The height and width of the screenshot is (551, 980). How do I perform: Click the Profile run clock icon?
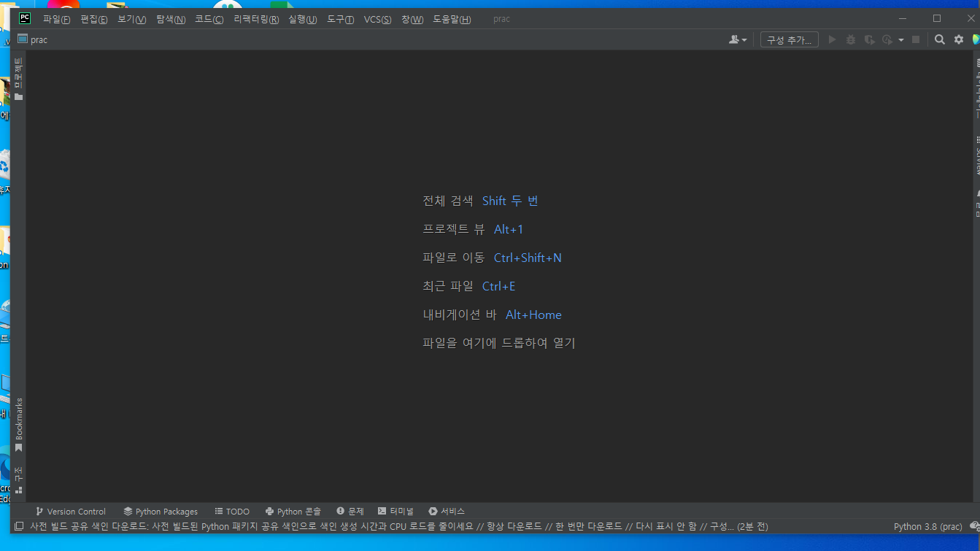tap(887, 39)
